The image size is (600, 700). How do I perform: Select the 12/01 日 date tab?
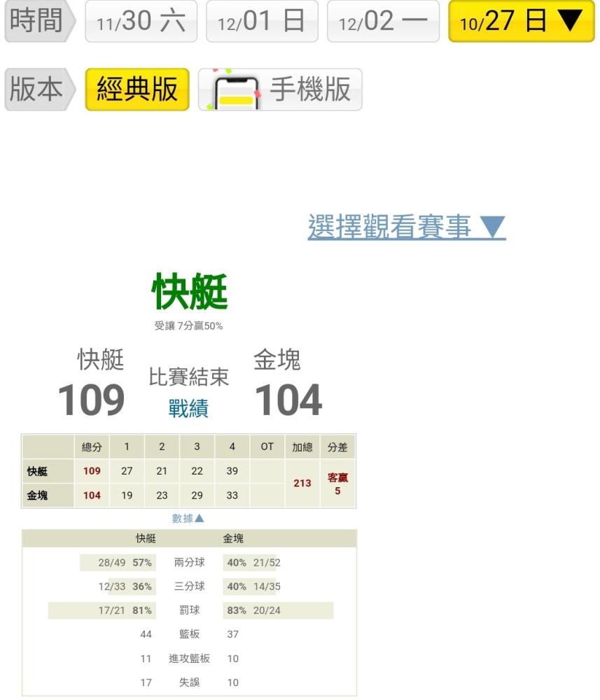(x=262, y=22)
